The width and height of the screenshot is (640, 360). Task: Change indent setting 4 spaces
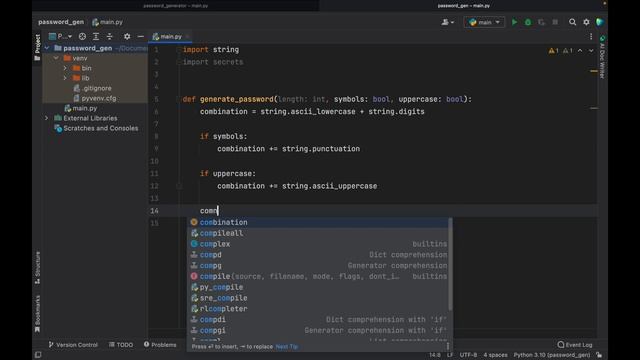coord(495,355)
